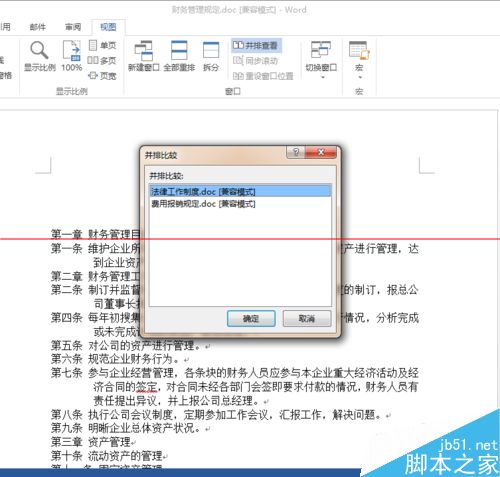Click the line 第五条 对公司的资产进行管理
The height and width of the screenshot is (477, 500).
[x=126, y=345]
